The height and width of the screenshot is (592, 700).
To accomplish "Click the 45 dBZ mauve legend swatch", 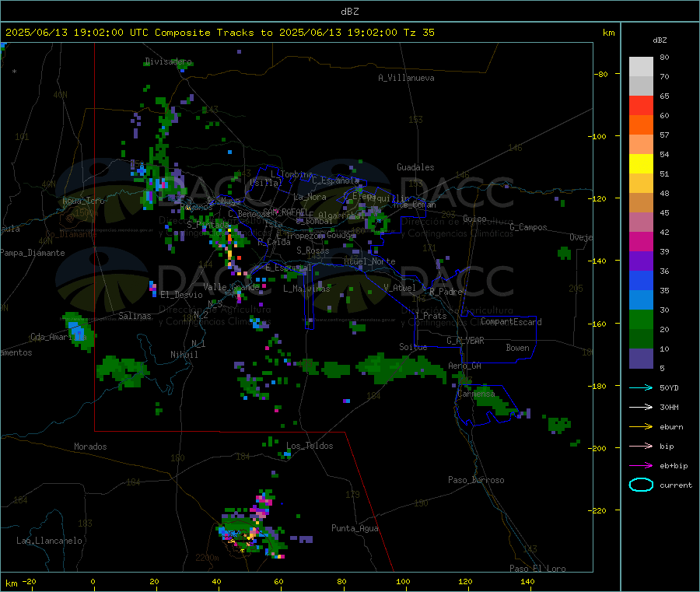I will coord(641,222).
